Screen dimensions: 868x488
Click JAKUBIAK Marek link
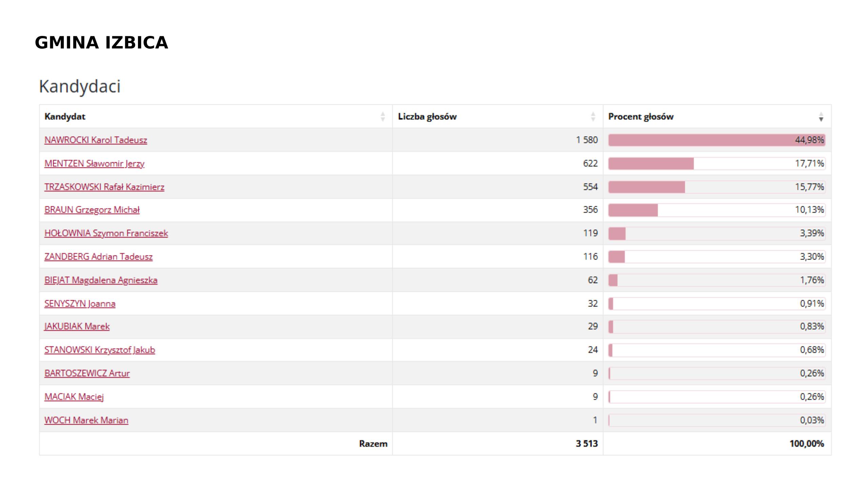77,326
